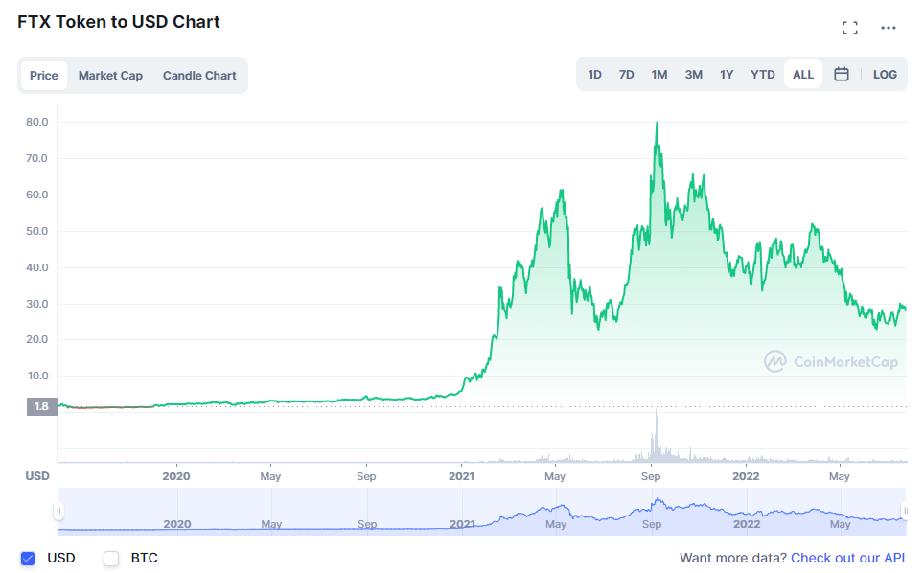Click the 2022 label on the x-axis
Image resolution: width=924 pixels, height=573 pixels.
point(746,476)
